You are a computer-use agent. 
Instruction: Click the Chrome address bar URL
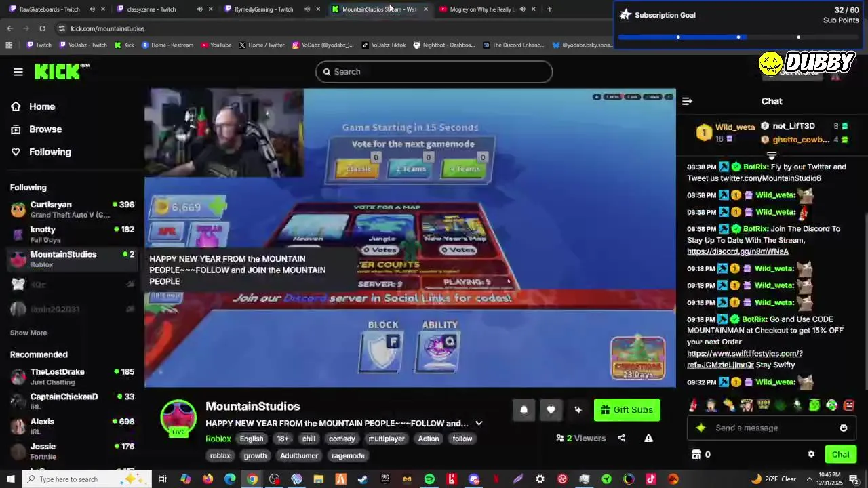tap(107, 28)
